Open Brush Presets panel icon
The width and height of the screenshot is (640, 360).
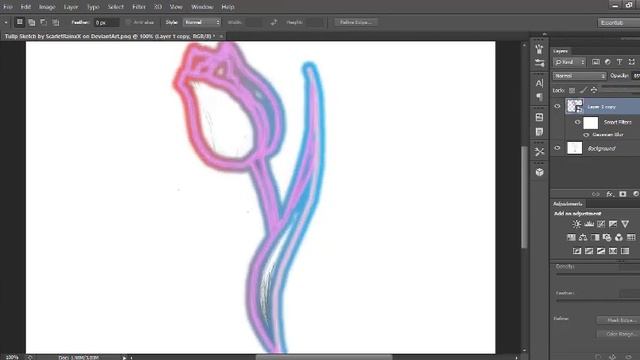[539, 49]
